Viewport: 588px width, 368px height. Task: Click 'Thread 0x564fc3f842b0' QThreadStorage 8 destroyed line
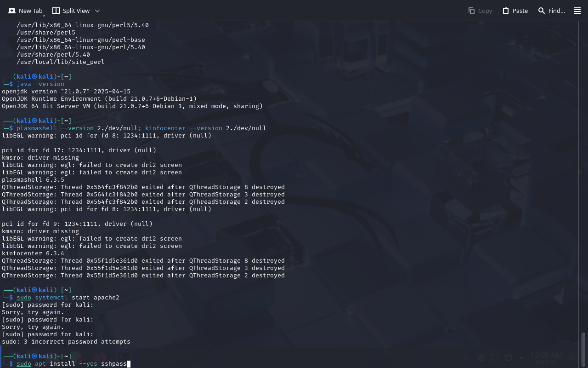pos(143,187)
